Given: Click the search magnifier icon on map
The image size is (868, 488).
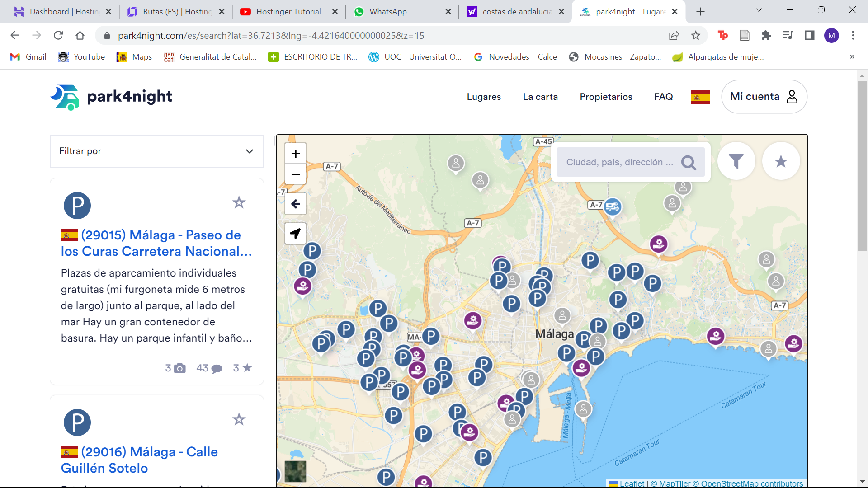Looking at the screenshot, I should pos(689,163).
